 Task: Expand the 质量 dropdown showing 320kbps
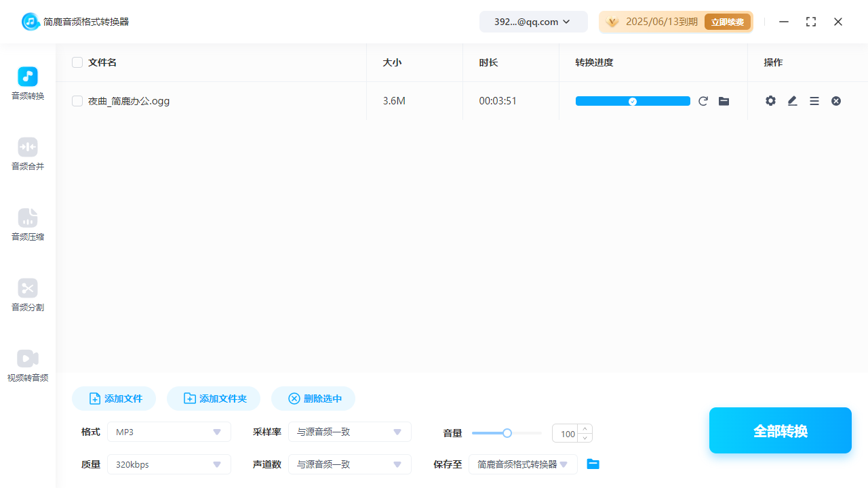pos(168,464)
